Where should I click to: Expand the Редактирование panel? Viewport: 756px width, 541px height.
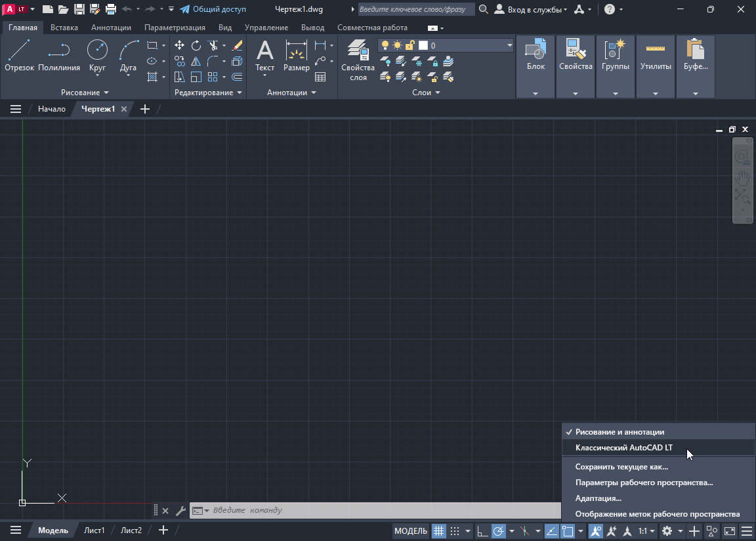point(208,93)
